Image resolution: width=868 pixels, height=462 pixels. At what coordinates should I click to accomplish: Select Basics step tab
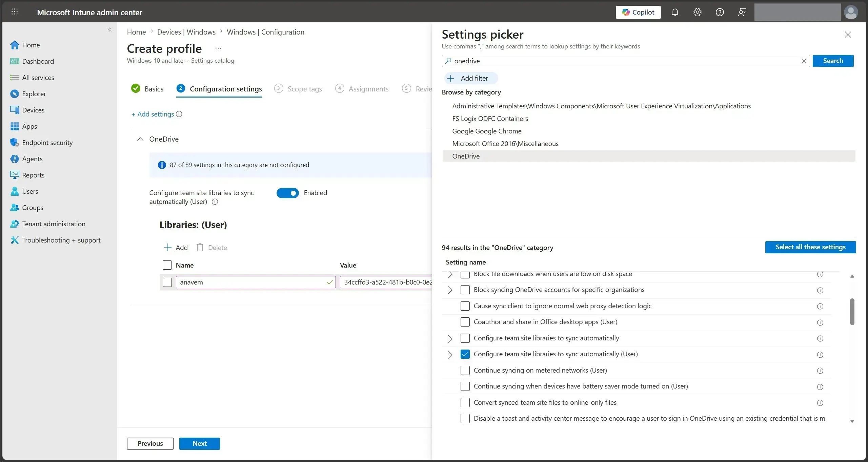click(147, 89)
